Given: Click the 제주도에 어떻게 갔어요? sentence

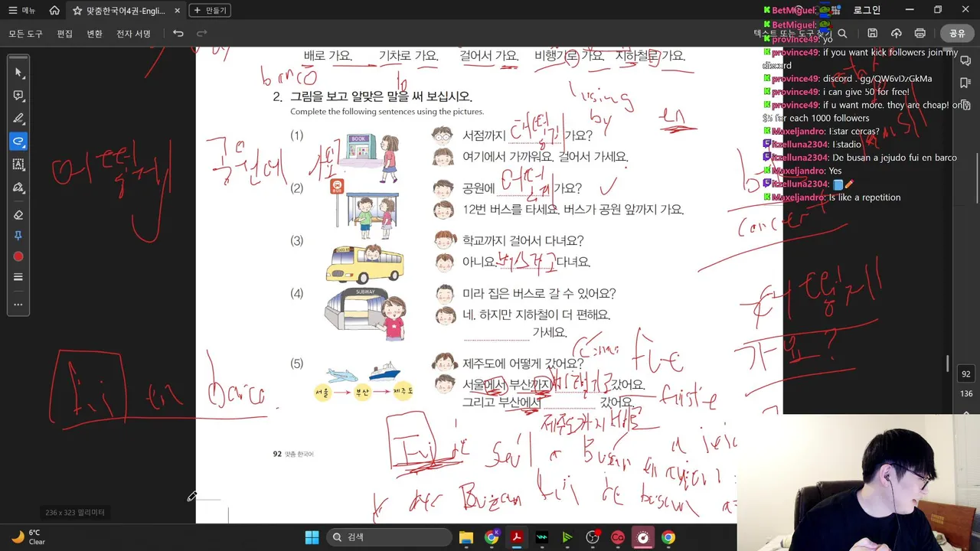Looking at the screenshot, I should pos(523,364).
